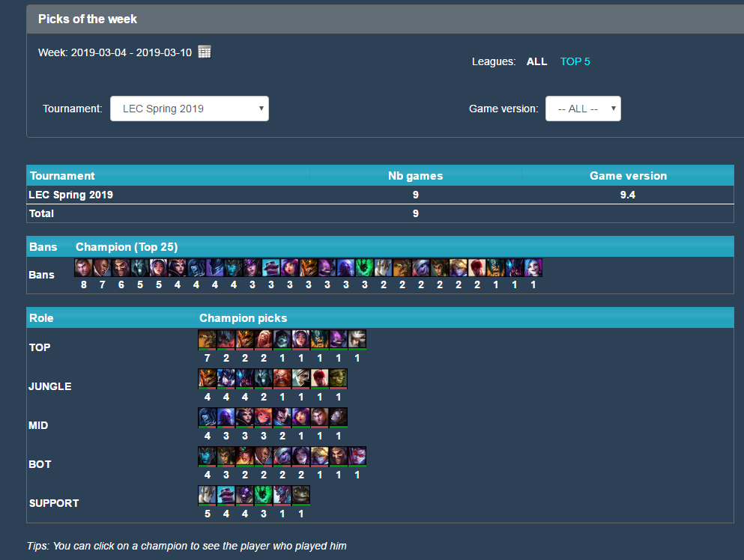Click the Jarvan IV icon in the JUNGLE picks

pyautogui.click(x=208, y=378)
